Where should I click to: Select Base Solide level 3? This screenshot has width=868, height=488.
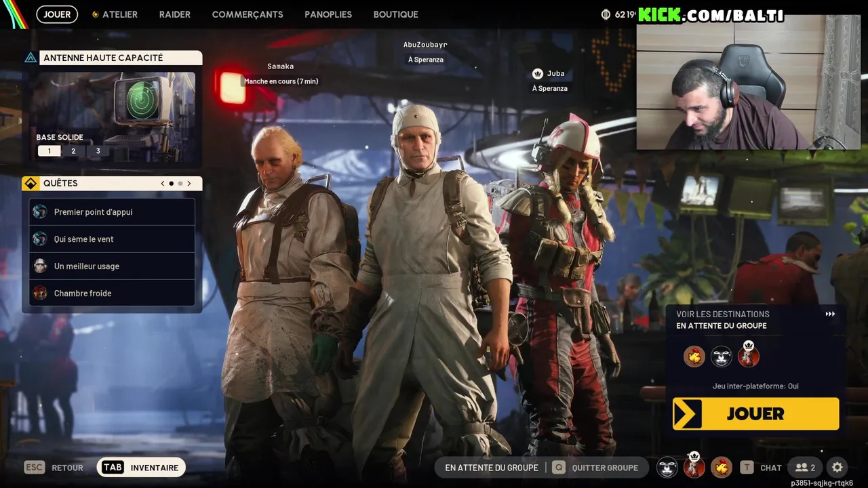pyautogui.click(x=98, y=151)
